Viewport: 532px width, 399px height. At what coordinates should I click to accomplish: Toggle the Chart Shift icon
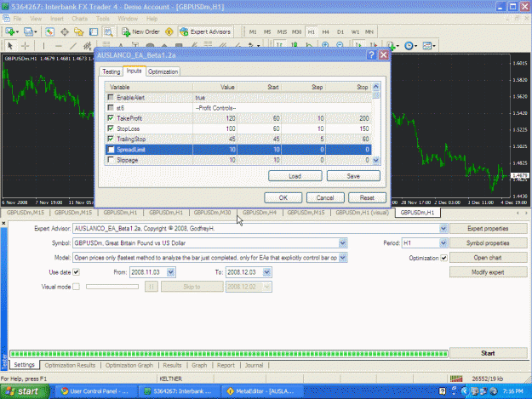point(373,45)
